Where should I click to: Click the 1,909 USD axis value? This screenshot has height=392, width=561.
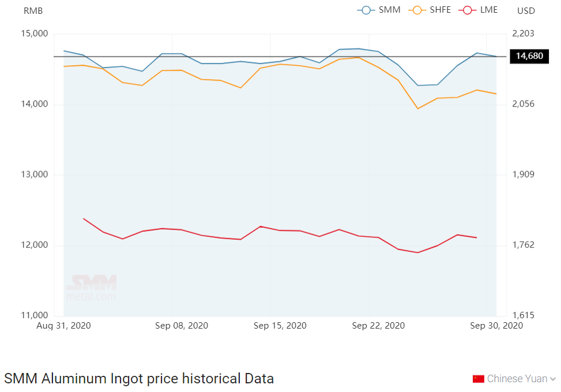tap(523, 175)
